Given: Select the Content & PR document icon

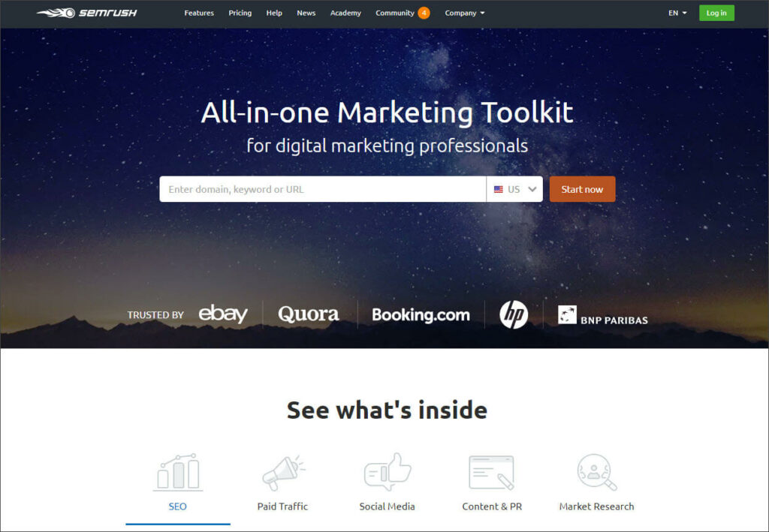Looking at the screenshot, I should (491, 473).
